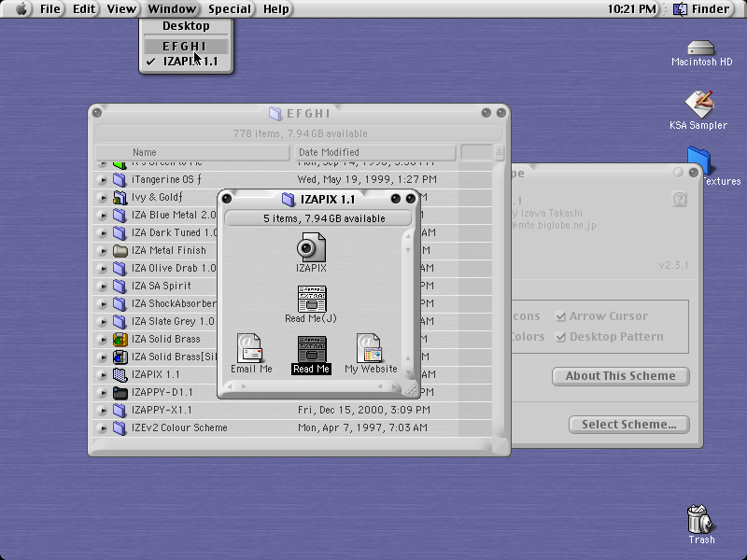Click date Wed, May 19, 1999, 1:27 PM
747x560 pixels.
[367, 179]
